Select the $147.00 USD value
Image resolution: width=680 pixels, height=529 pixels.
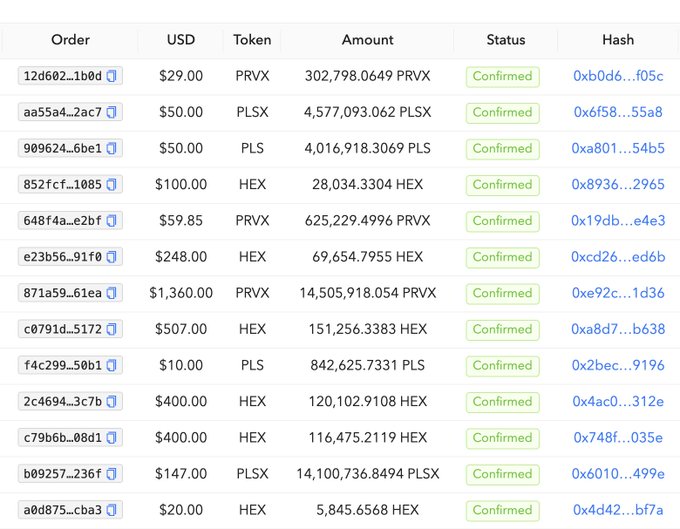tap(181, 473)
